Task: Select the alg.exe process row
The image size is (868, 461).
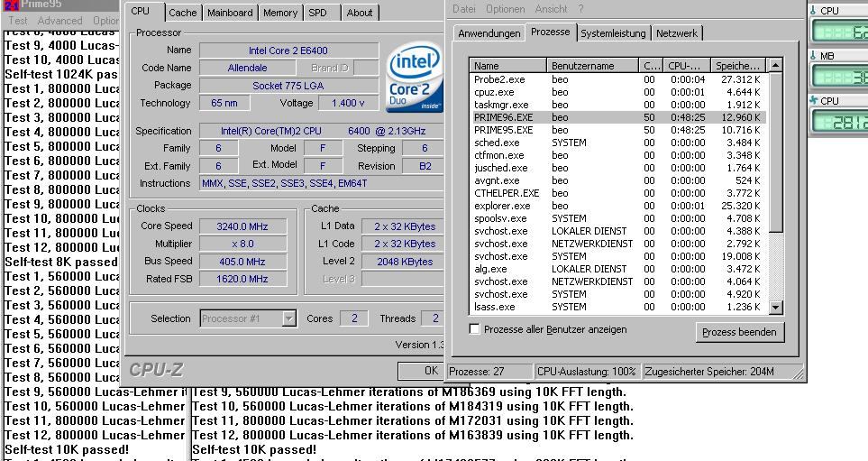Action: click(x=617, y=269)
